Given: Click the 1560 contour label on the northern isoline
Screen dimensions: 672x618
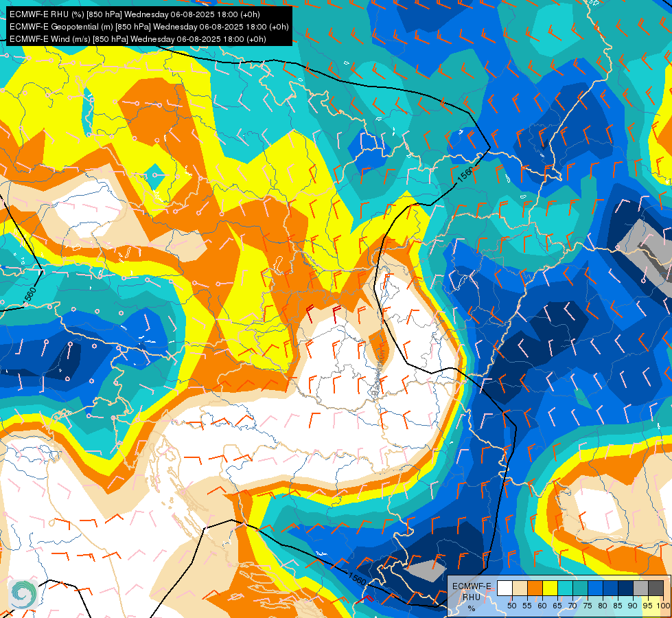Looking at the screenshot, I should [466, 175].
